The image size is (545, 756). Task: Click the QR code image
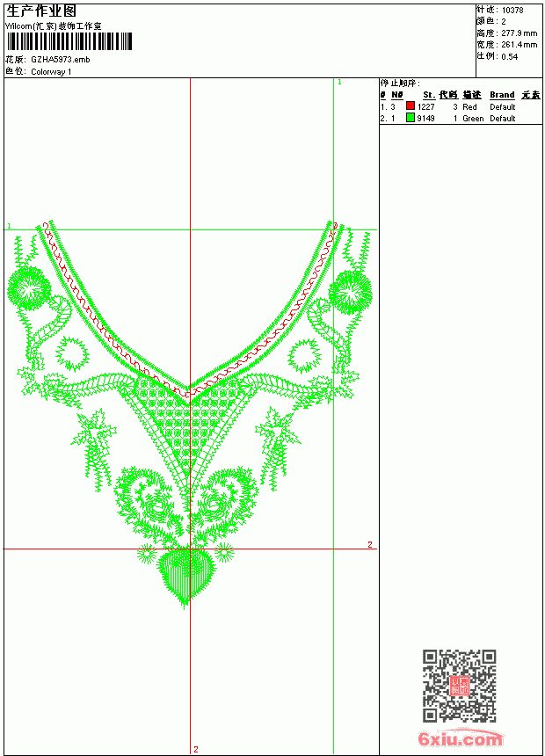pyautogui.click(x=460, y=686)
